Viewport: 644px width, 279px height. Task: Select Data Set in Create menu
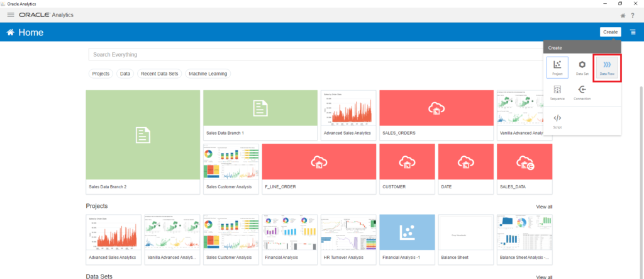click(x=582, y=67)
